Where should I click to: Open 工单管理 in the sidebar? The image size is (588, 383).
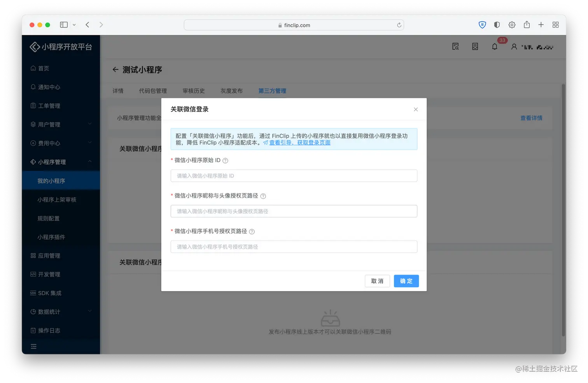tap(61, 106)
